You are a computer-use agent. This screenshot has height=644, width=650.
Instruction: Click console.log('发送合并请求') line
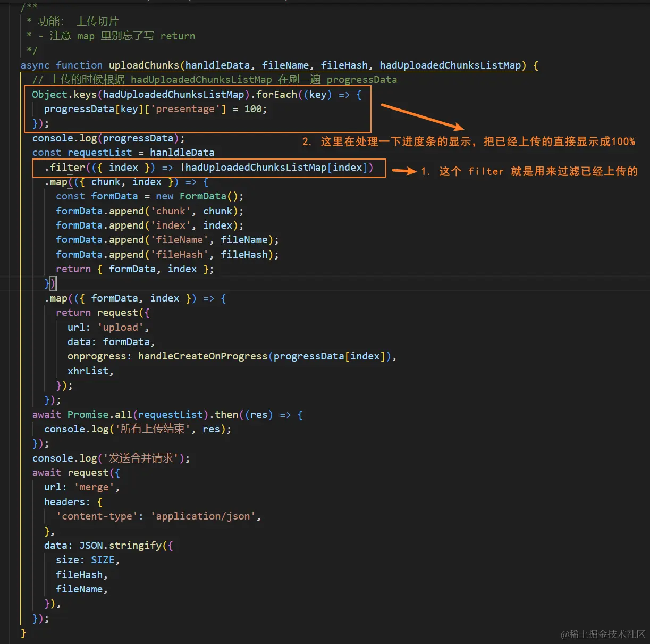[x=111, y=458]
